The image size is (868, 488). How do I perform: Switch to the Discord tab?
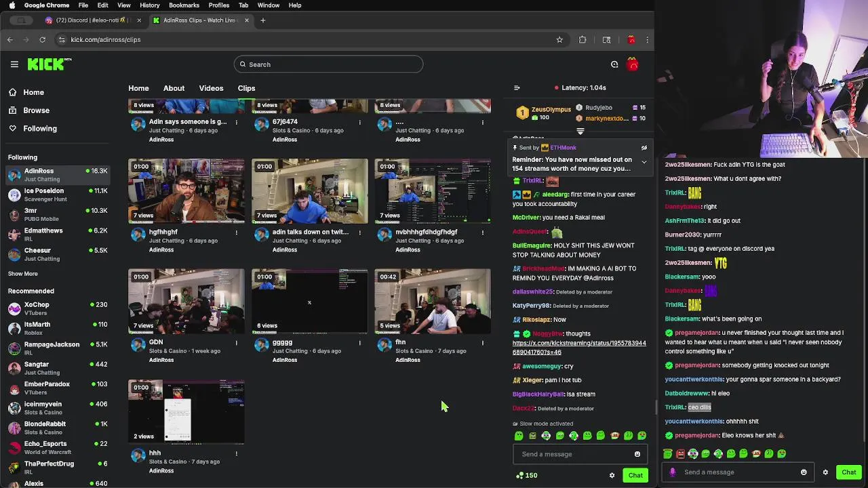pos(93,20)
